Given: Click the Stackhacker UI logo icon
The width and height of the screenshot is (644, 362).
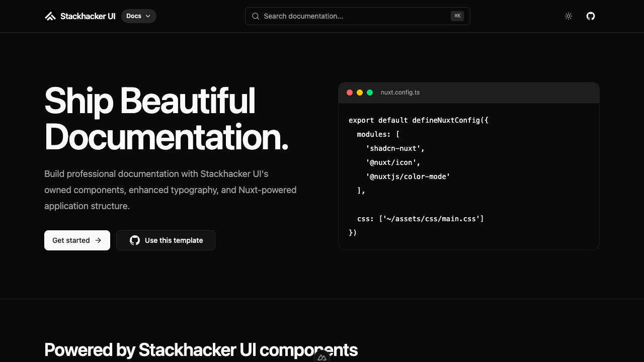Looking at the screenshot, I should [50, 16].
